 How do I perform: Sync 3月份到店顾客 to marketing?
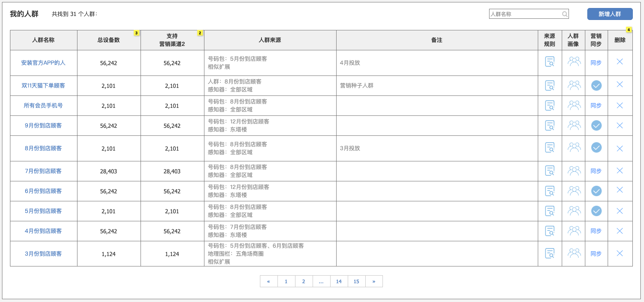[596, 254]
